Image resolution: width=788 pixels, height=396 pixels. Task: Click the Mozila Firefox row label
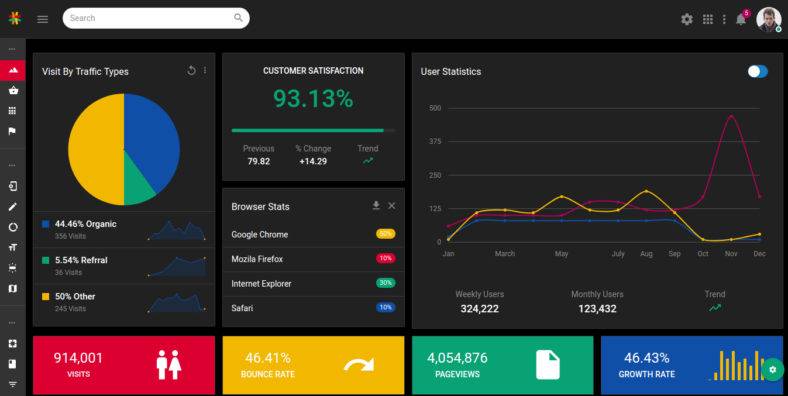point(257,259)
